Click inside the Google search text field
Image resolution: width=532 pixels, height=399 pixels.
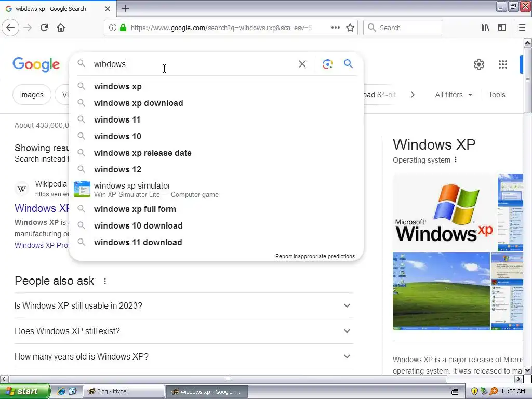pyautogui.click(x=193, y=64)
